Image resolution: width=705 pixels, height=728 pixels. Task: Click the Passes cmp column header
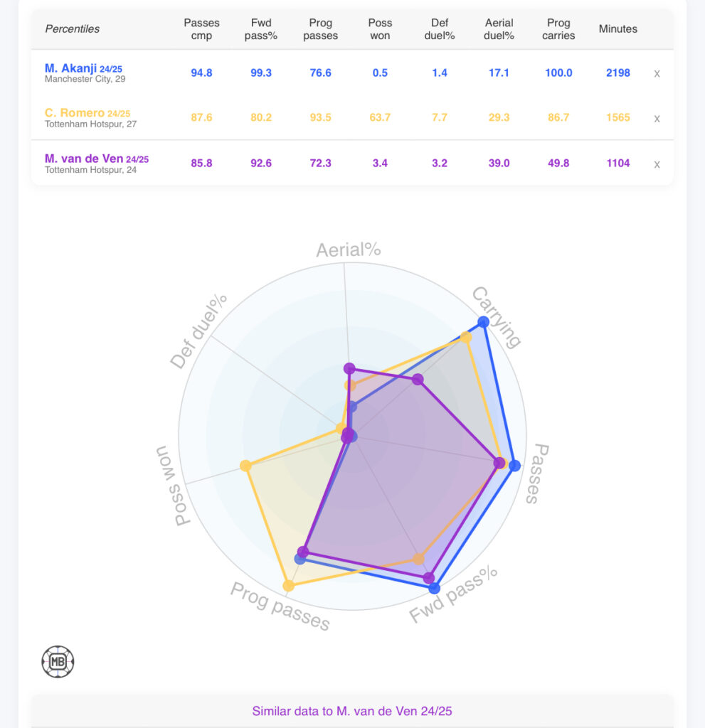tap(201, 29)
